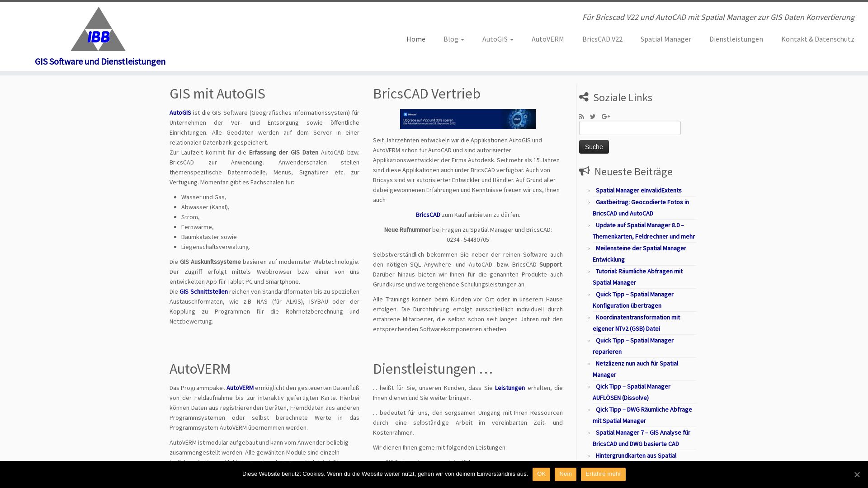Screen dimensions: 868x488
Task: Click the IBB triangle logo
Action: coord(98,29)
